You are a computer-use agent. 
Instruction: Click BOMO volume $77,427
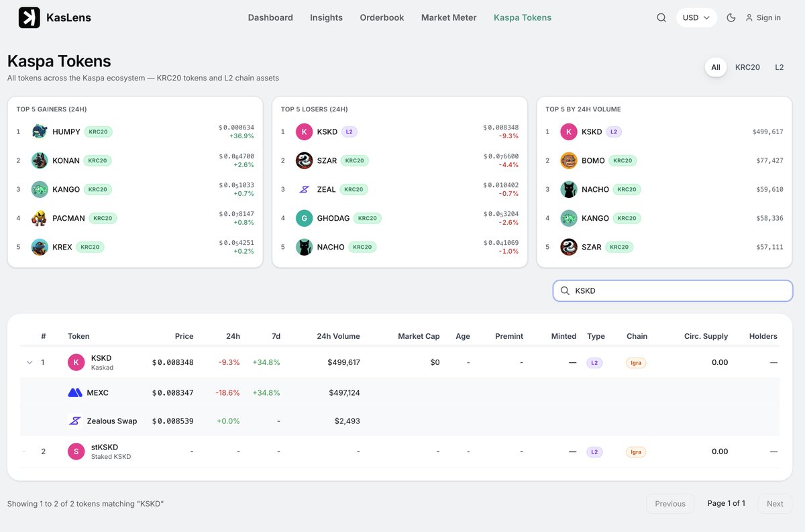pyautogui.click(x=768, y=160)
